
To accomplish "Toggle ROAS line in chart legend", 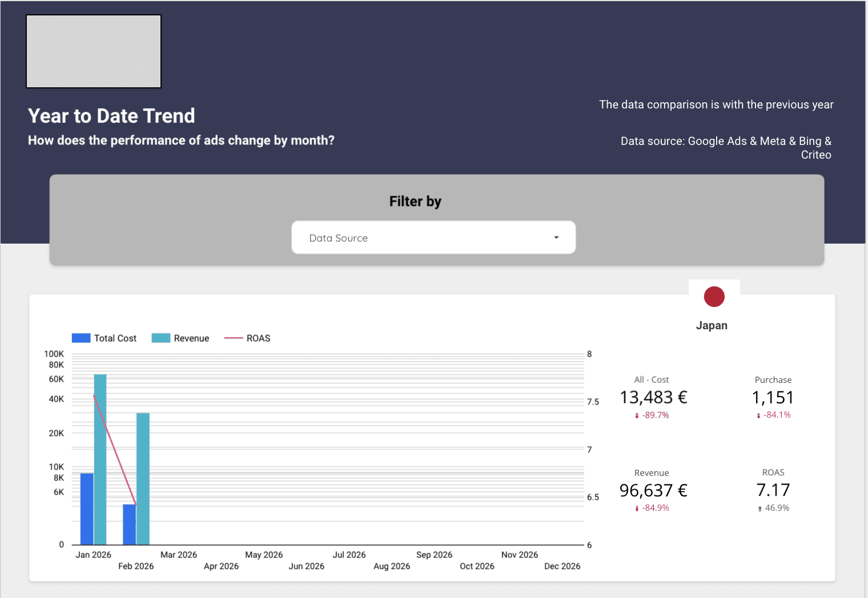I will pos(247,338).
